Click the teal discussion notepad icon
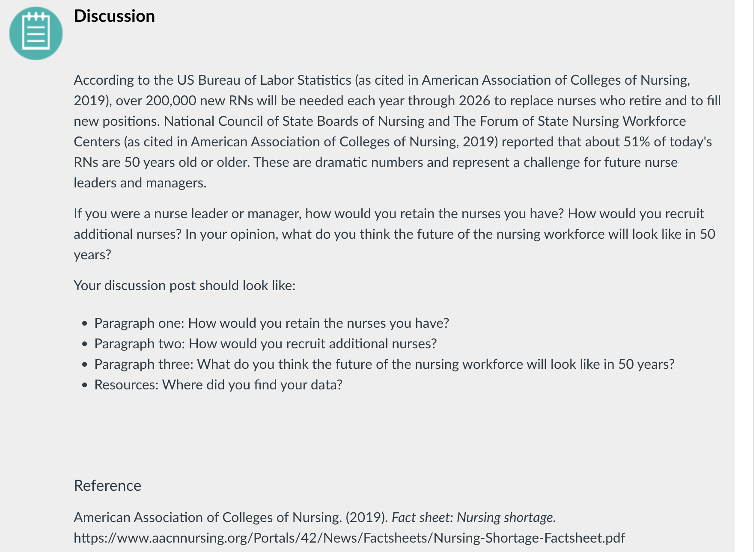 pos(36,33)
